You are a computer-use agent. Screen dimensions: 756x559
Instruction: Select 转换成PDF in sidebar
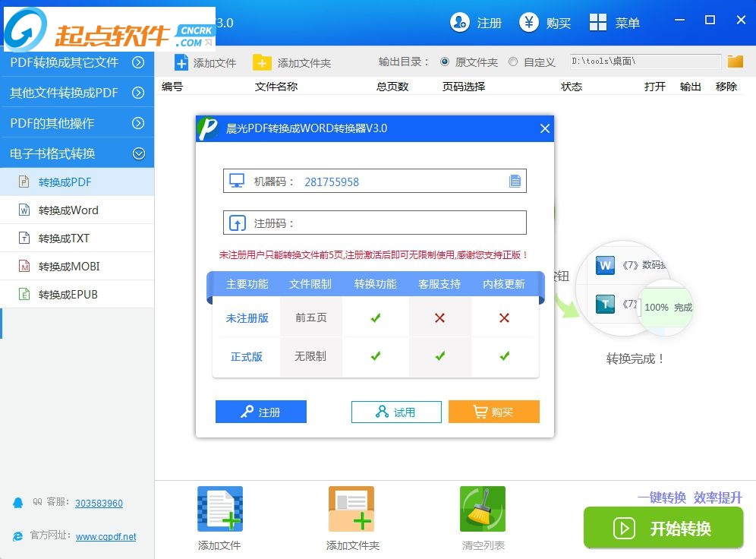77,182
